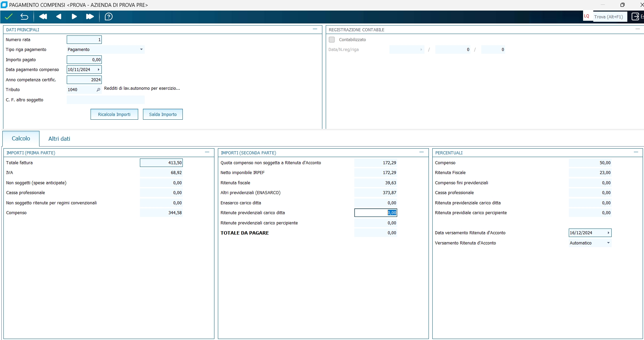Open the Tipo riga pagamento dropdown
The height and width of the screenshot is (340, 644).
[x=141, y=50]
